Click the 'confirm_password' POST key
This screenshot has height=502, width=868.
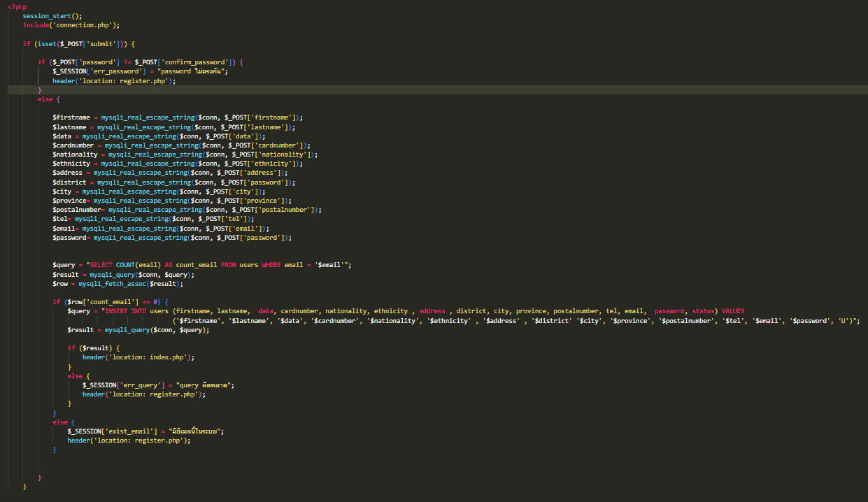pyautogui.click(x=195, y=62)
